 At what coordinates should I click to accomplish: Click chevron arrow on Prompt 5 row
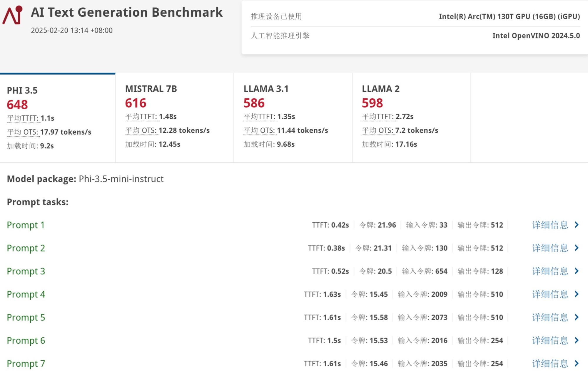(577, 318)
